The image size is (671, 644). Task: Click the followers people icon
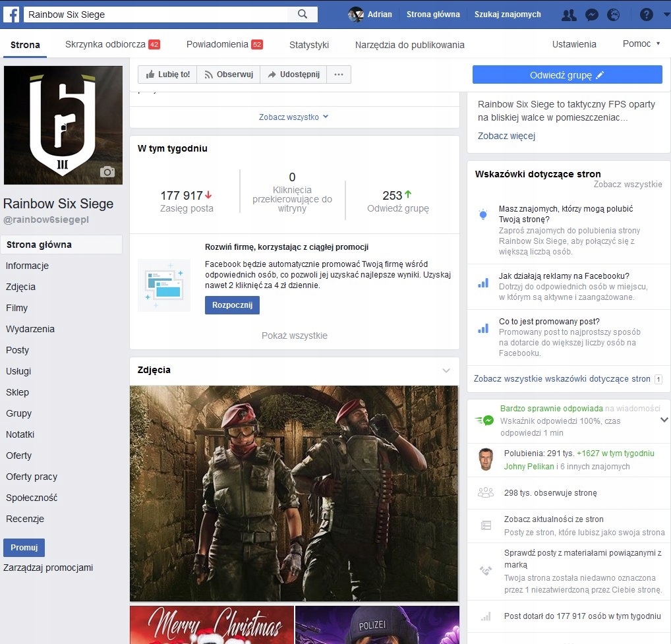point(486,492)
